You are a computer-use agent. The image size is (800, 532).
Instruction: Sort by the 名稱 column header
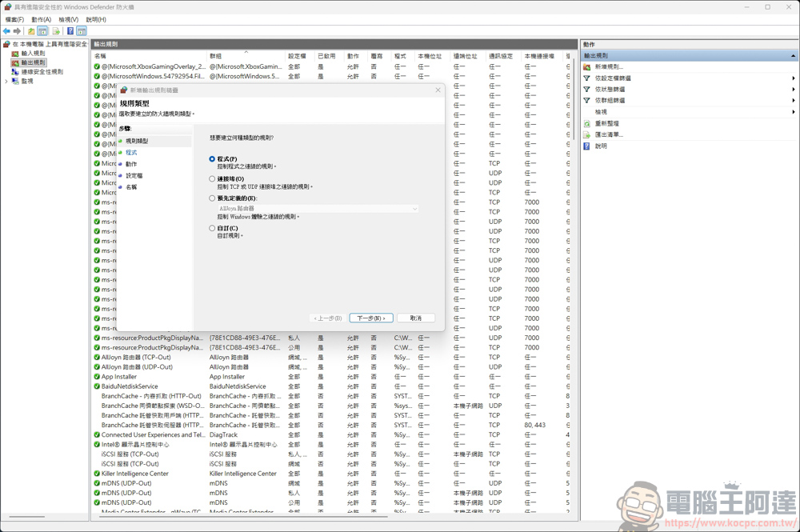click(x=150, y=56)
